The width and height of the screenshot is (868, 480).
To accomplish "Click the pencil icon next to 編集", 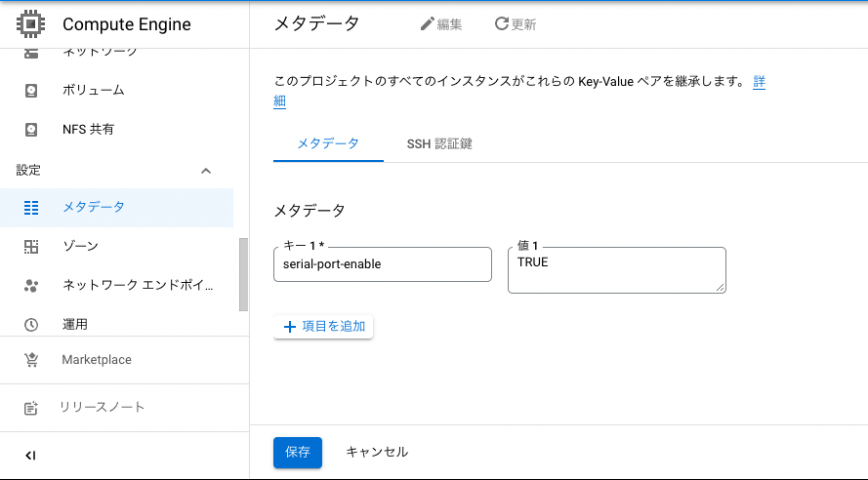I will click(427, 24).
